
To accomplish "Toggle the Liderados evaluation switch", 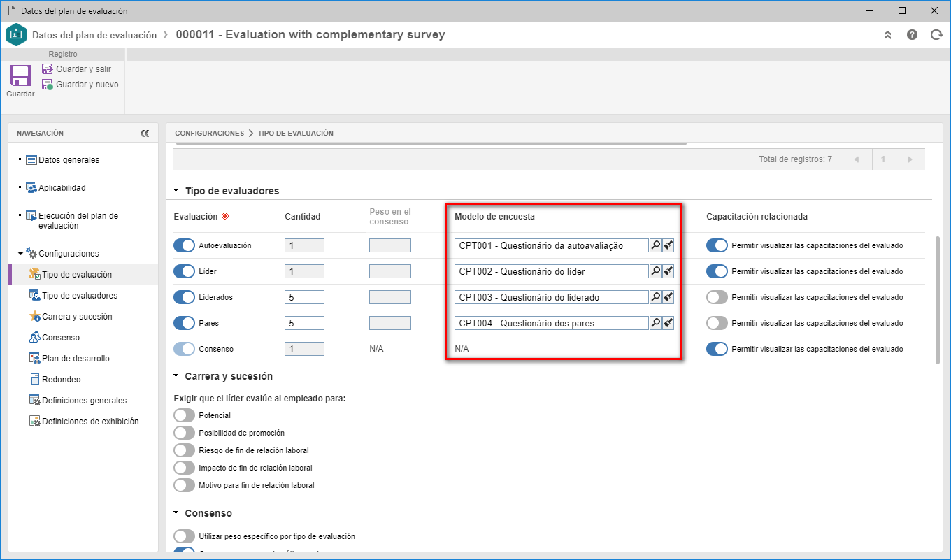I will [184, 297].
